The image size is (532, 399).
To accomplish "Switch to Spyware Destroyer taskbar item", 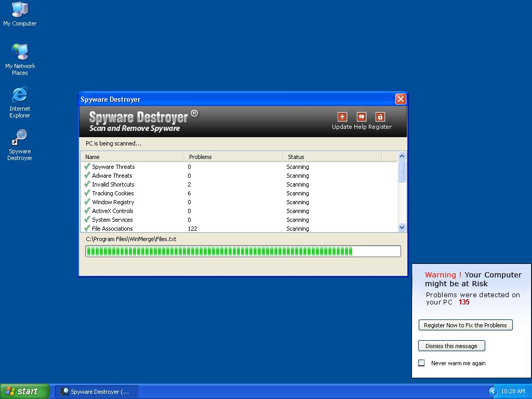I will pos(97,392).
